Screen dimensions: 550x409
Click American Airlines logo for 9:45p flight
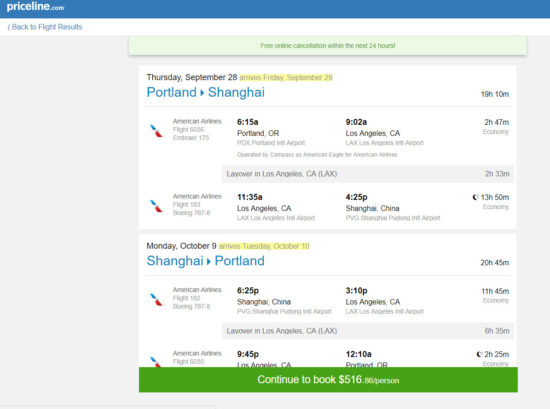pyautogui.click(x=155, y=362)
